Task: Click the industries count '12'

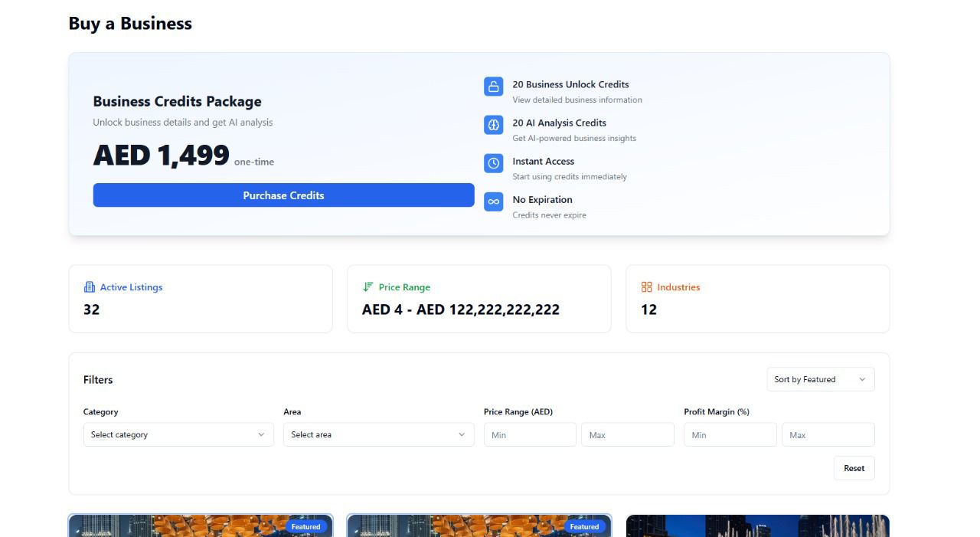Action: coord(648,309)
